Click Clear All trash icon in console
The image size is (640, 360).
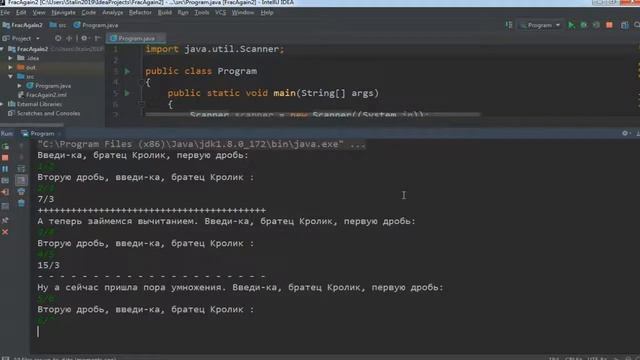point(21,203)
